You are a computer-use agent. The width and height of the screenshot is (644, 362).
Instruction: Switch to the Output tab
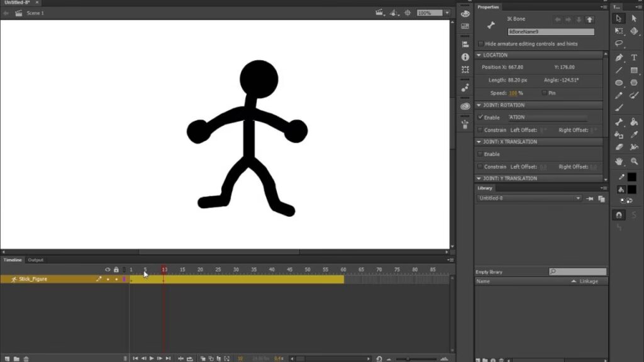click(36, 260)
